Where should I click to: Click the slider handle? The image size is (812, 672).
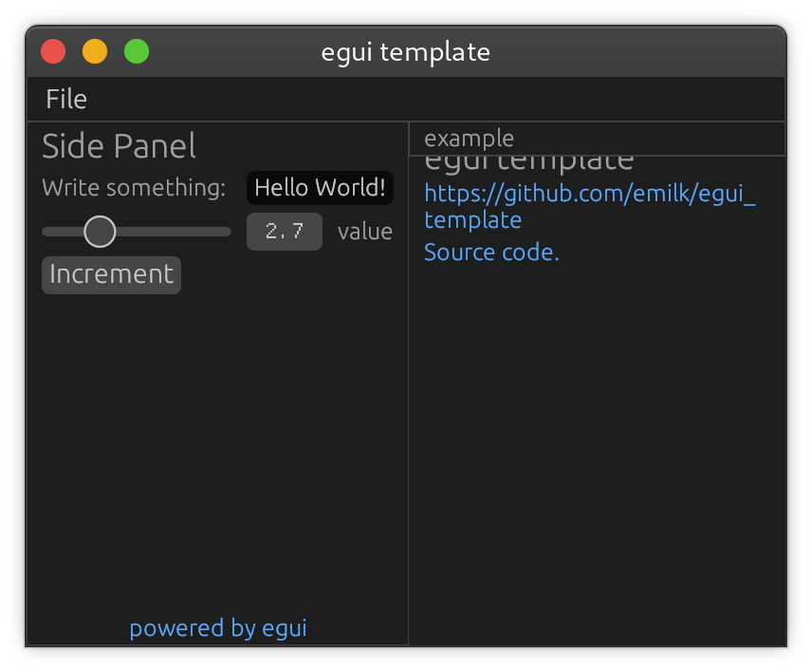point(99,232)
